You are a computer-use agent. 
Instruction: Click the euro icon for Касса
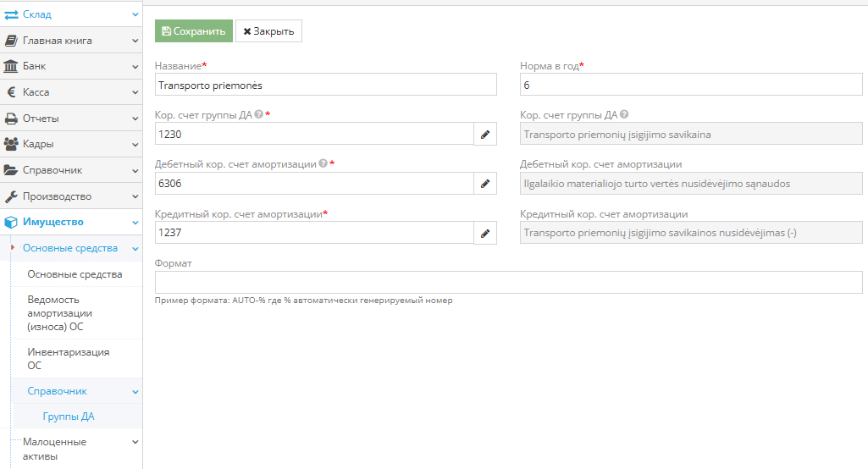tap(11, 92)
